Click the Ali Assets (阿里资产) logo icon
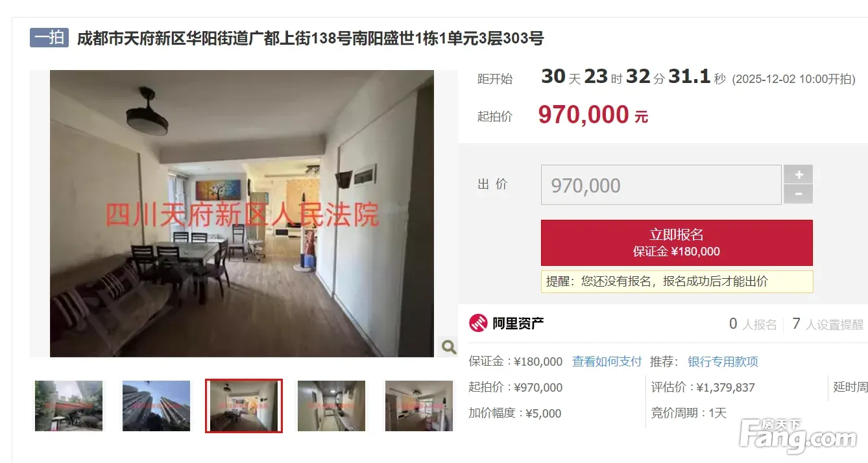 [478, 322]
